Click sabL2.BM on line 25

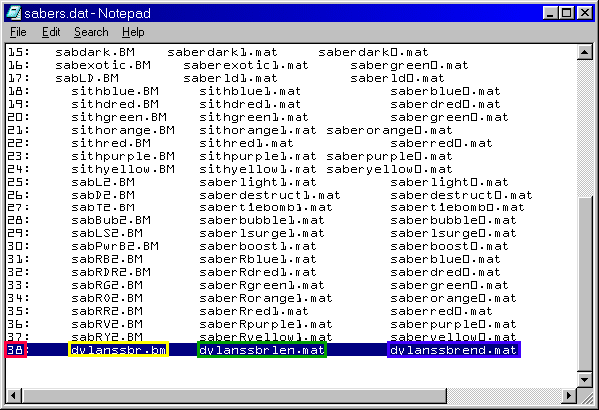pyautogui.click(x=103, y=182)
